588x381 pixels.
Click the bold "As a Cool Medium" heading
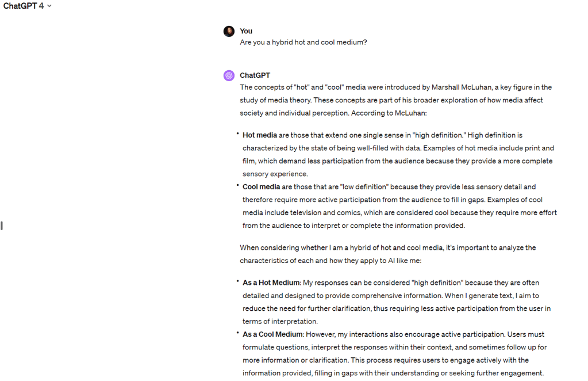[272, 334]
